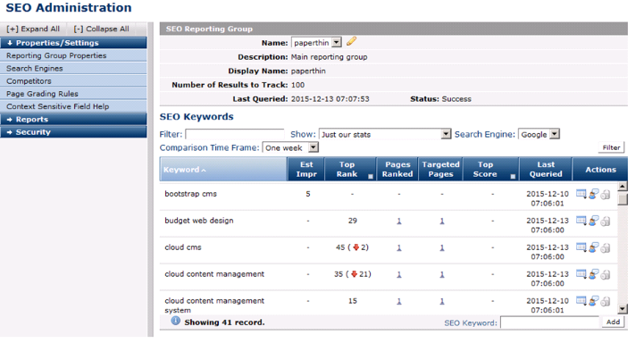Click the Filter button

point(611,147)
